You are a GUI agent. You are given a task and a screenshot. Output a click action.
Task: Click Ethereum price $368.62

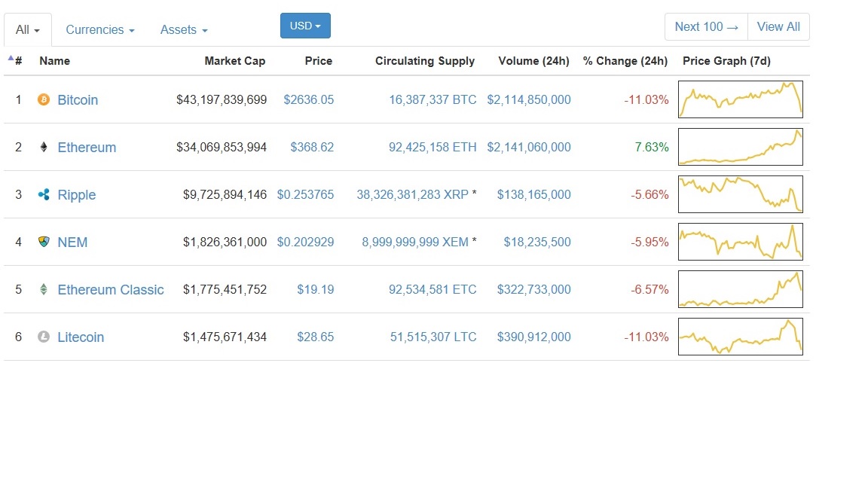pyautogui.click(x=312, y=147)
